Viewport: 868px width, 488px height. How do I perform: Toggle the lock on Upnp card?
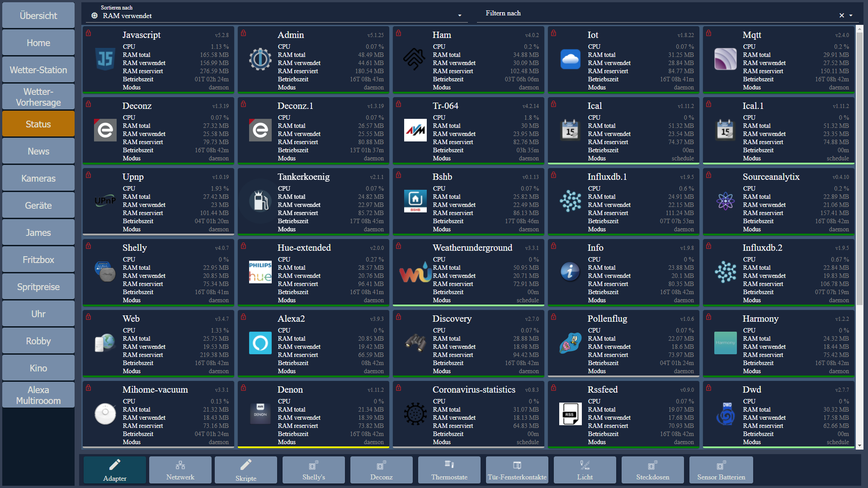tap(89, 175)
